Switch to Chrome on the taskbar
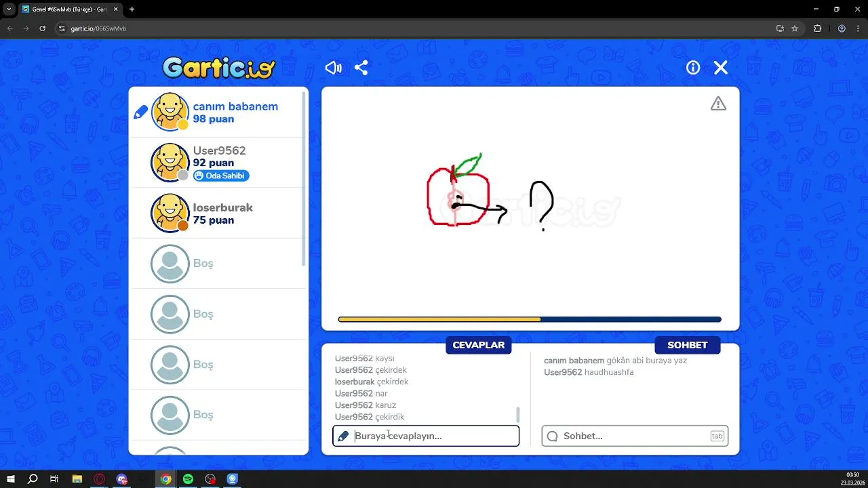868x488 pixels. 165,479
